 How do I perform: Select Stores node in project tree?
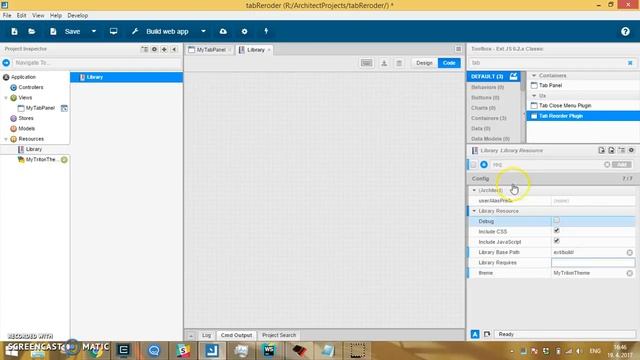pyautogui.click(x=26, y=118)
